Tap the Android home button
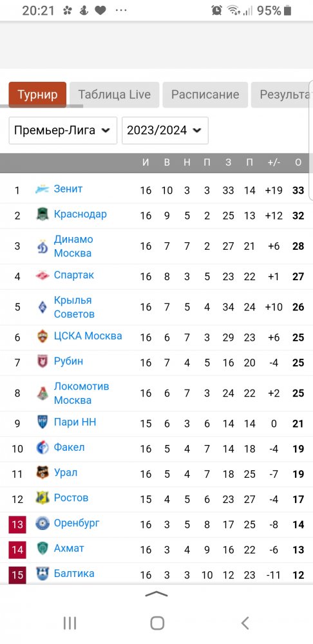 [x=157, y=623]
